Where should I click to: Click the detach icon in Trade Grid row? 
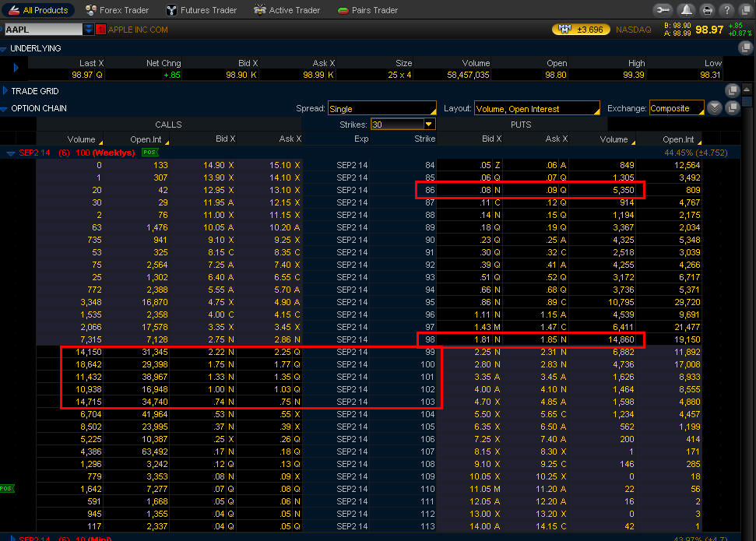732,91
